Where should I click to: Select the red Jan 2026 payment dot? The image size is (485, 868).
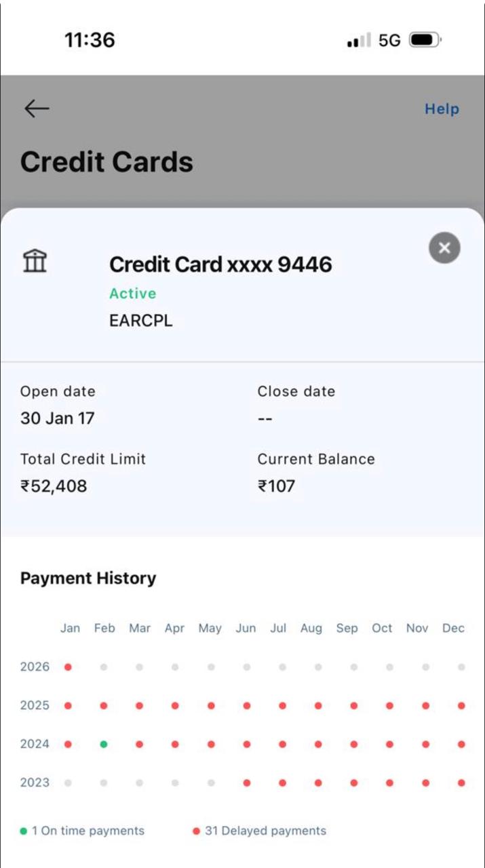click(68, 667)
